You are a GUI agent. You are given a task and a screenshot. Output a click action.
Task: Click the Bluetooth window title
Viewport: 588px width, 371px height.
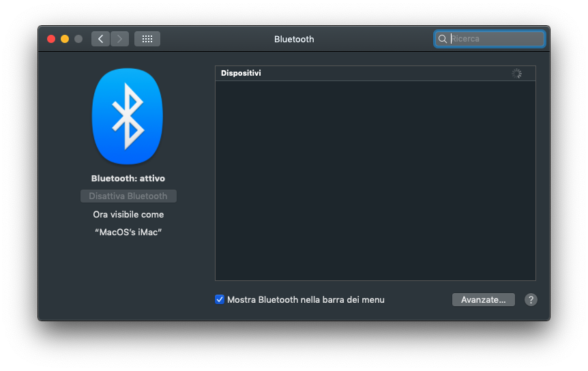294,39
